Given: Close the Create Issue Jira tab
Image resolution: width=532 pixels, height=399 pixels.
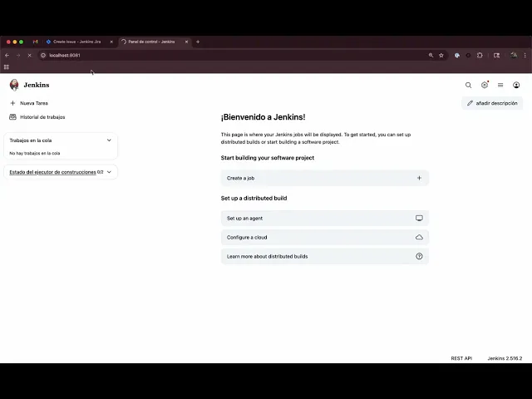Looking at the screenshot, I should pyautogui.click(x=111, y=42).
